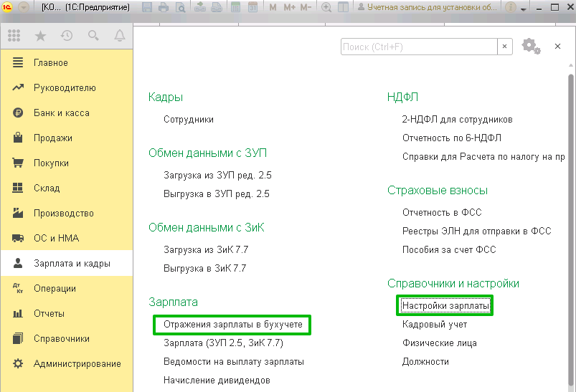Open Загрузка из ЗиК 7.7
576x392 pixels.
(x=206, y=249)
